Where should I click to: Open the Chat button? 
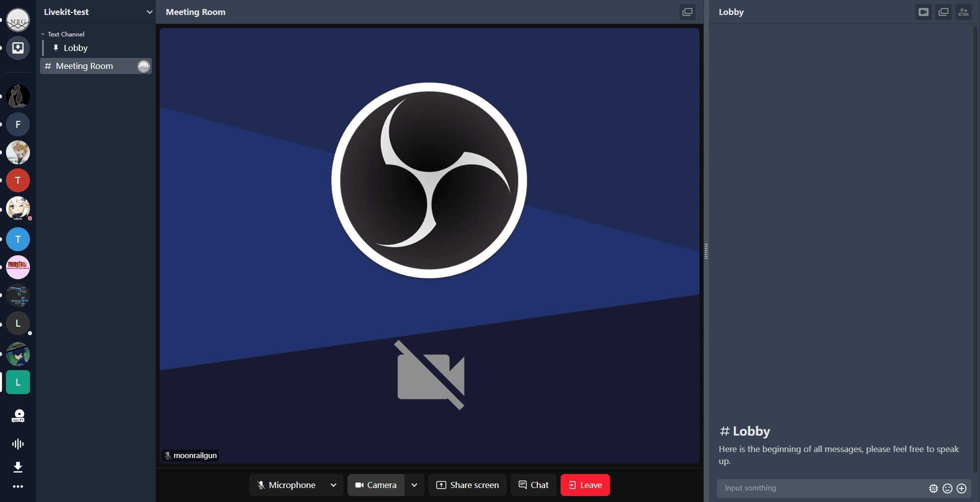click(x=534, y=485)
